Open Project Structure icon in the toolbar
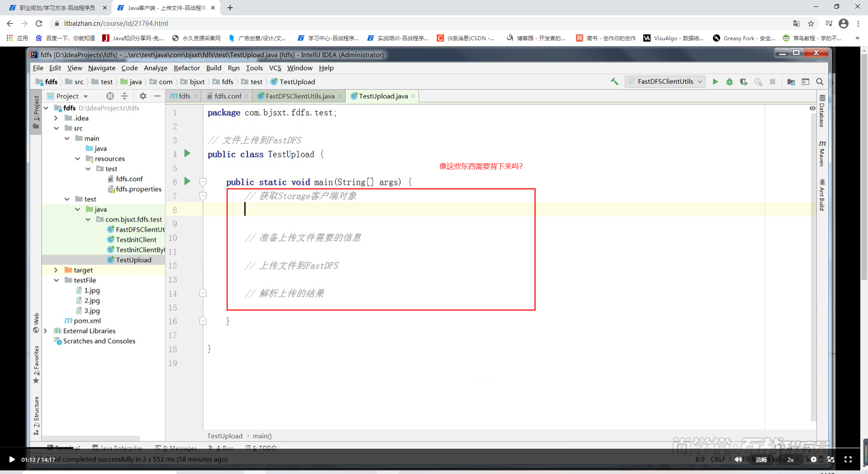Viewport: 868px width, 474px height. click(791, 81)
